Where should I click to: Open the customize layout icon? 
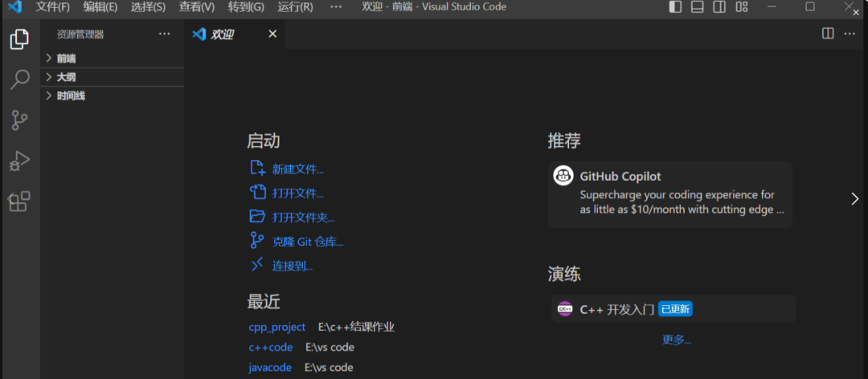tap(741, 6)
